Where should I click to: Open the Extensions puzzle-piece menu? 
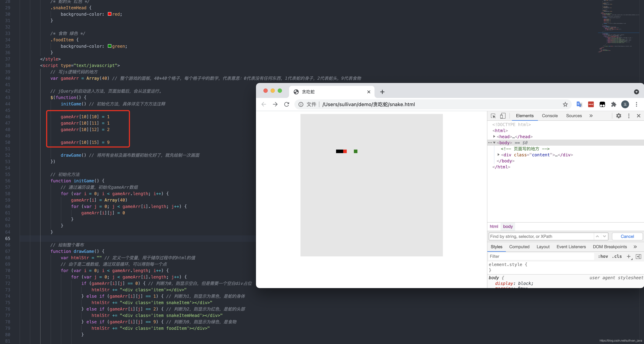coord(614,105)
